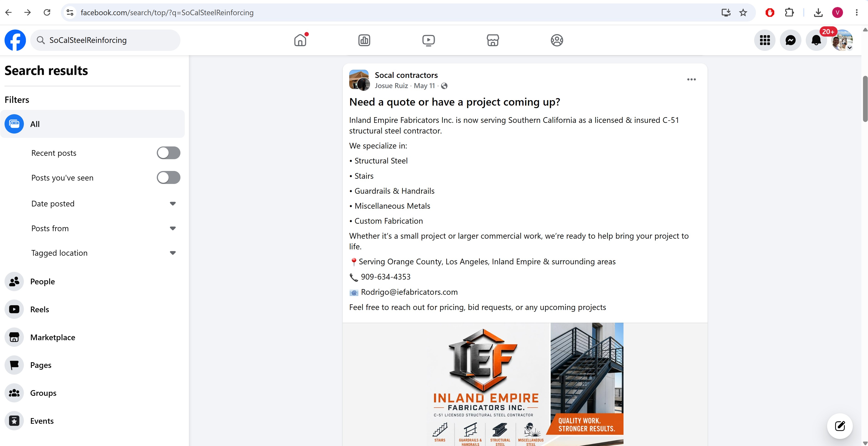The width and height of the screenshot is (868, 446).
Task: Click the Rodrigo@iefabricators.com email text
Action: point(409,292)
